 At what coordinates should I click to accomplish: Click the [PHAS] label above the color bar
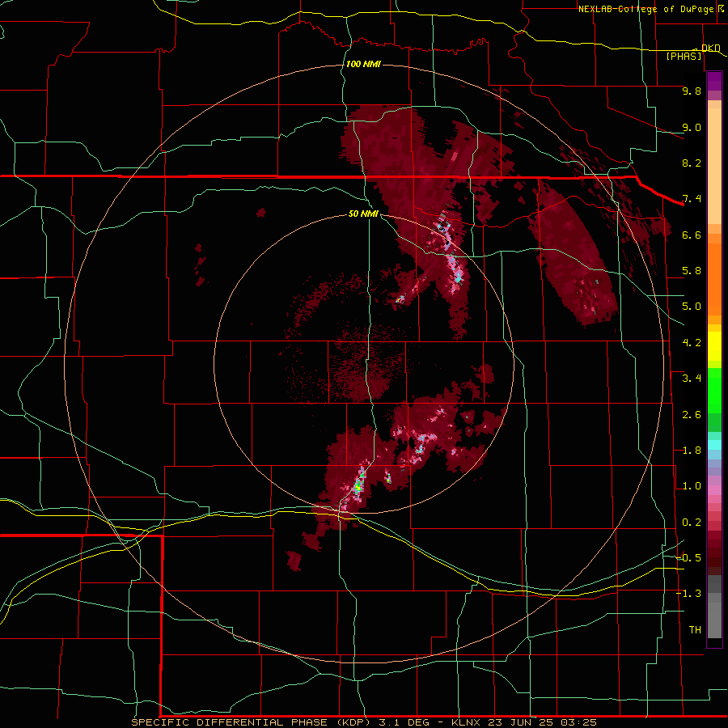(x=684, y=57)
